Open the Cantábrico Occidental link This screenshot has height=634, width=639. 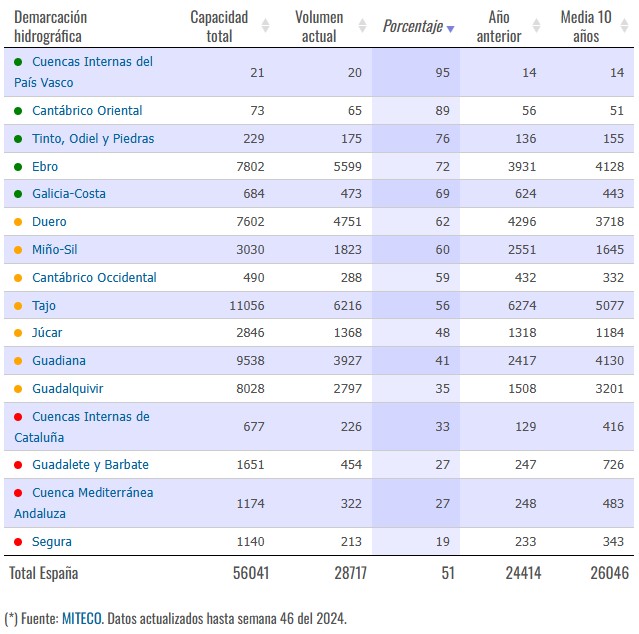94,277
